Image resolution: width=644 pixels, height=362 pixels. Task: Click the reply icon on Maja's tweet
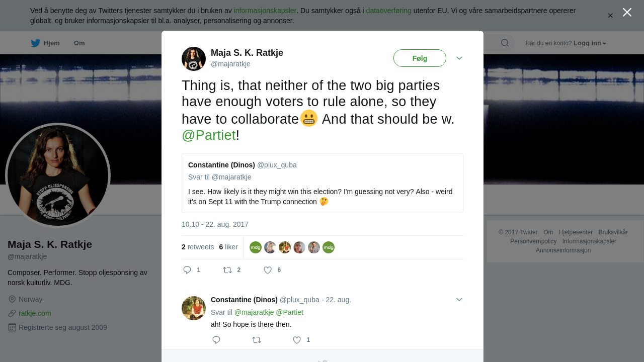[187, 270]
